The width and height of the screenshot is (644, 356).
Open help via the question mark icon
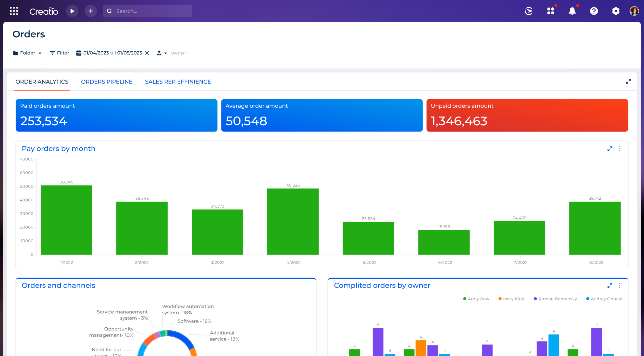point(594,11)
